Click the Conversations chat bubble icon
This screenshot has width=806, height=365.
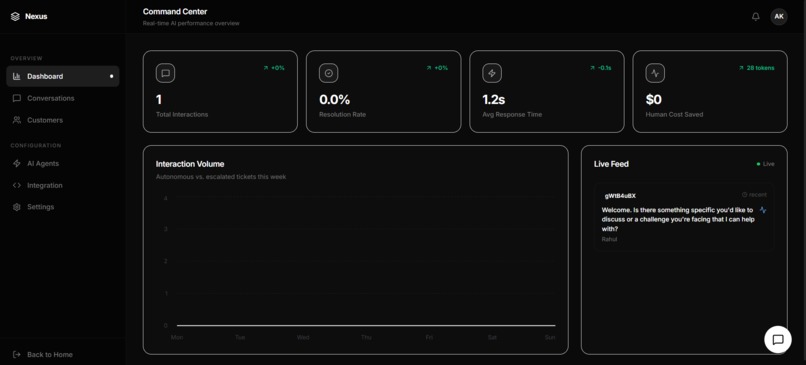16,98
